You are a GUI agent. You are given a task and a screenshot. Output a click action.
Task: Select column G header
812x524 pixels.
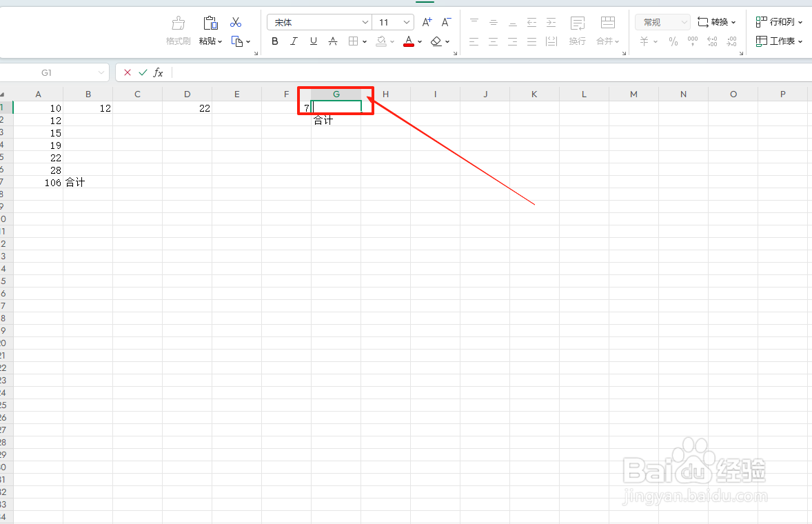click(x=336, y=94)
